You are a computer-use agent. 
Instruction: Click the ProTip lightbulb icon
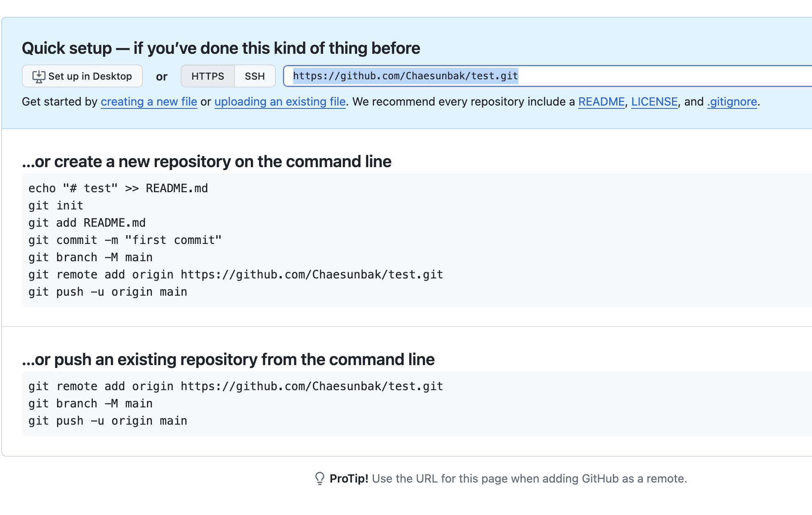point(320,478)
